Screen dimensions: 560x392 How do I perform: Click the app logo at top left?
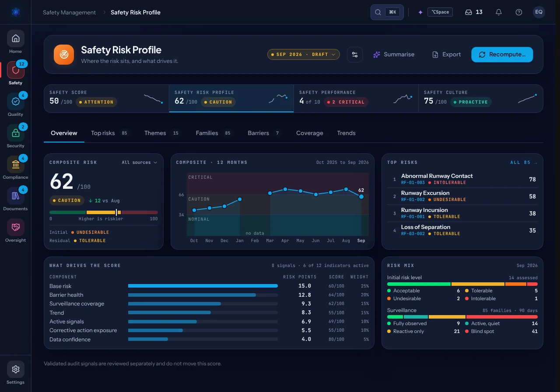pos(16,12)
